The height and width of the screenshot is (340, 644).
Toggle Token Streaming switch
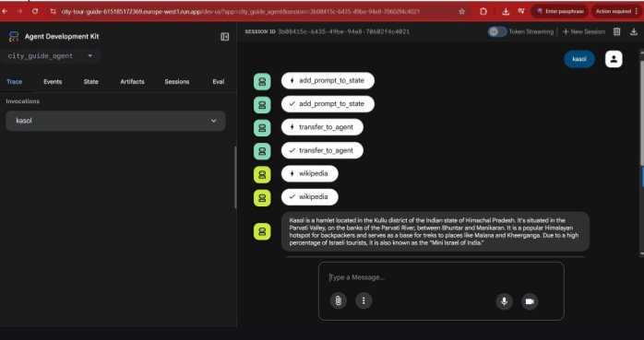pyautogui.click(x=497, y=31)
